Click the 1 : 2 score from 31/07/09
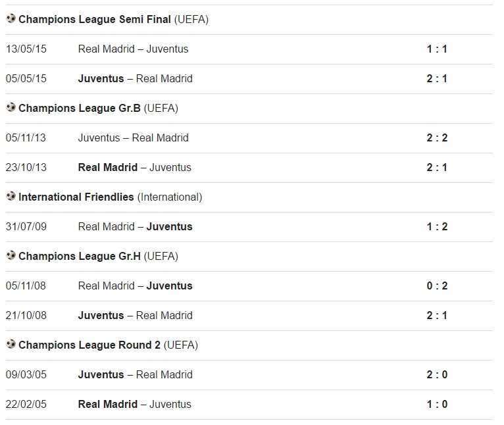The height and width of the screenshot is (425, 504). [x=437, y=227]
